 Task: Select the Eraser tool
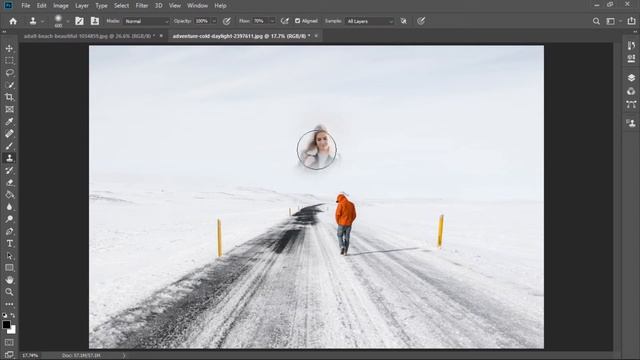9,182
